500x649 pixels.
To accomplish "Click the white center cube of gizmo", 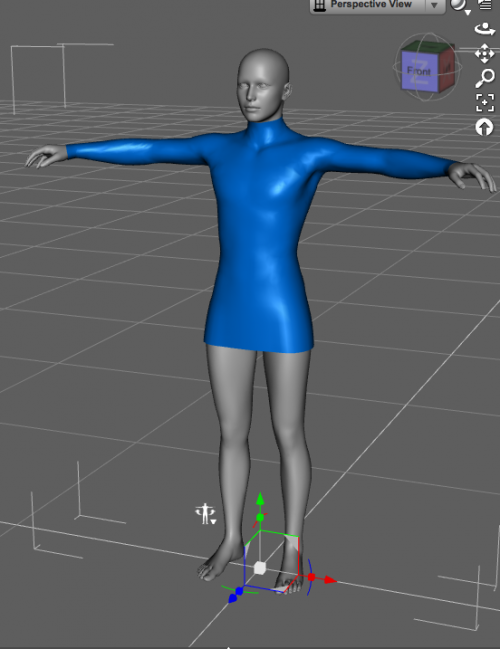I will [260, 568].
